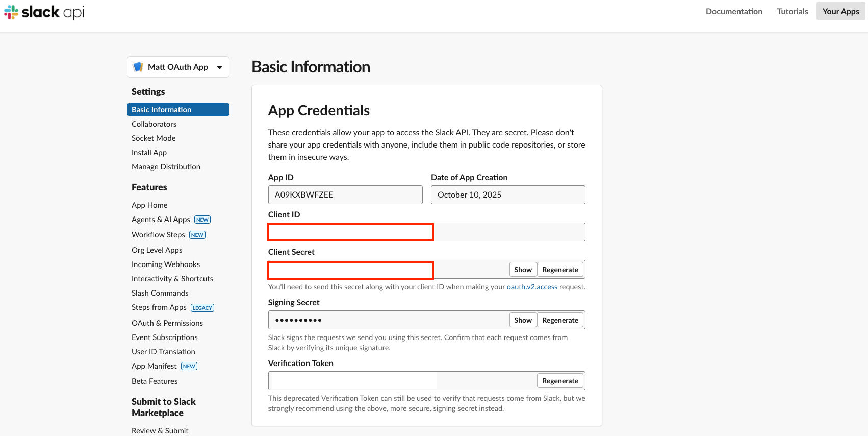The image size is (868, 436).
Task: Open the Documentation page
Action: [x=734, y=11]
